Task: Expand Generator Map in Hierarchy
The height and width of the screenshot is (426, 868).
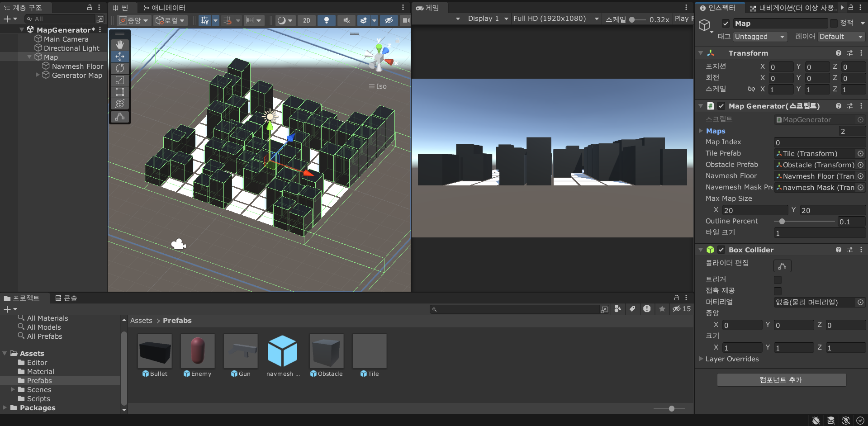Action: tap(38, 75)
